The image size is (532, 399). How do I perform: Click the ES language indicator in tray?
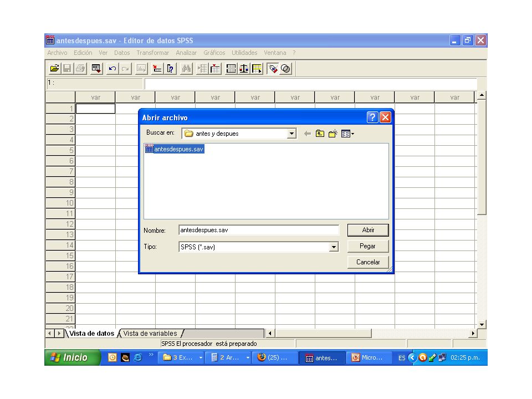click(x=402, y=358)
